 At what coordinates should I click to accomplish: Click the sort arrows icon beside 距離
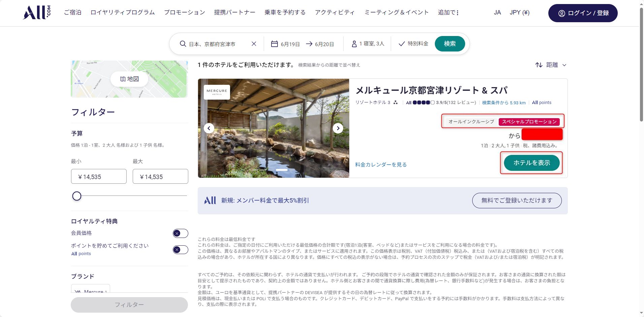539,65
